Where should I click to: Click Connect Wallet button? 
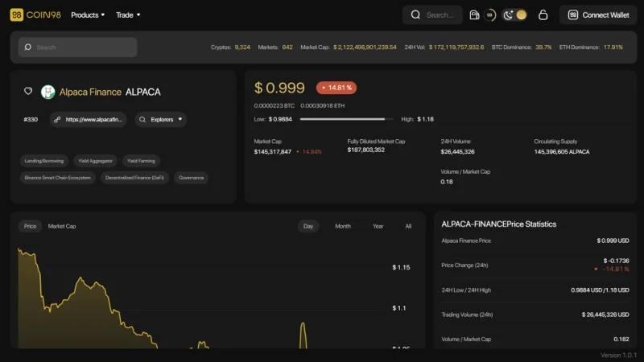tap(598, 14)
